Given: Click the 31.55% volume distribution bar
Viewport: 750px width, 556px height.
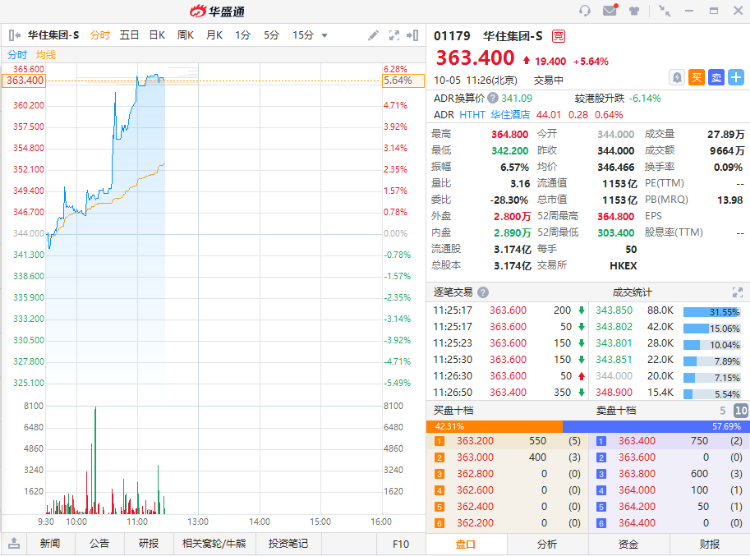Looking at the screenshot, I should pos(712,312).
